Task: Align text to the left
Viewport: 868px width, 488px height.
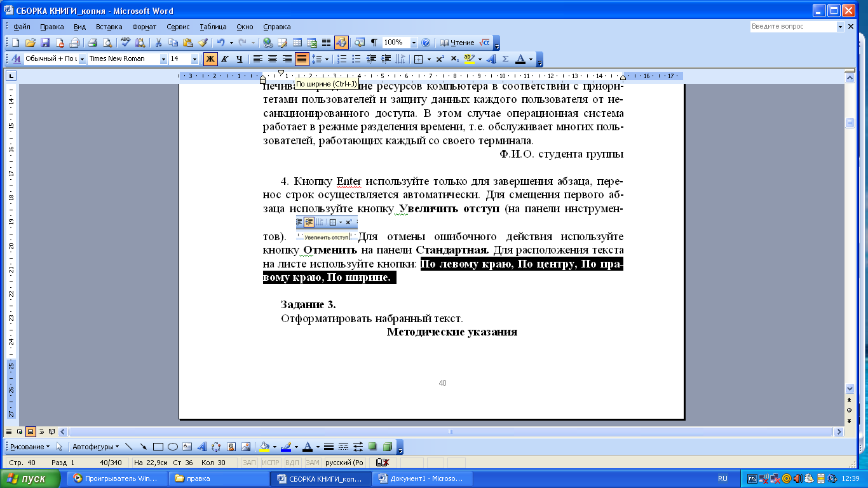Action: pos(258,58)
